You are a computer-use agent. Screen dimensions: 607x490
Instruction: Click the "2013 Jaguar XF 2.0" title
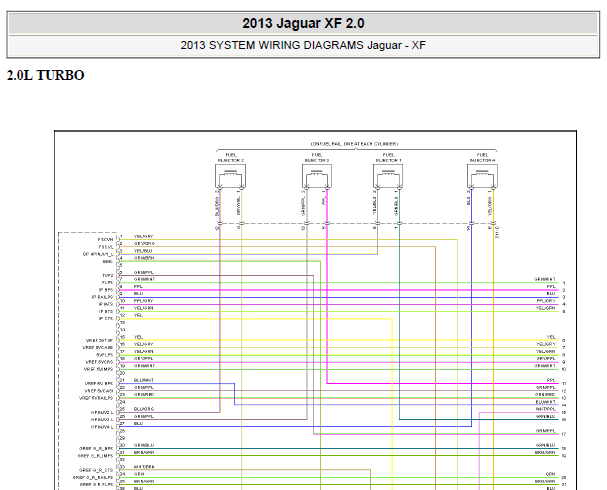pyautogui.click(x=303, y=23)
